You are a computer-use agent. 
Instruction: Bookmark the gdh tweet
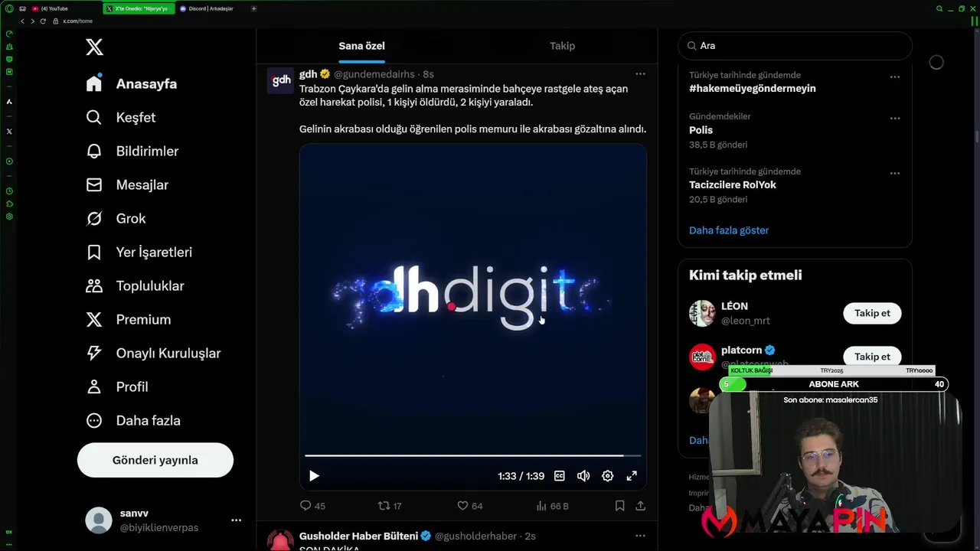pos(619,506)
